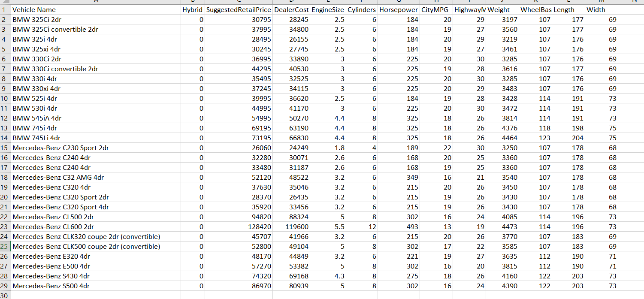Click the row 29 header
This screenshot has height=299, width=644.
click(x=5, y=286)
